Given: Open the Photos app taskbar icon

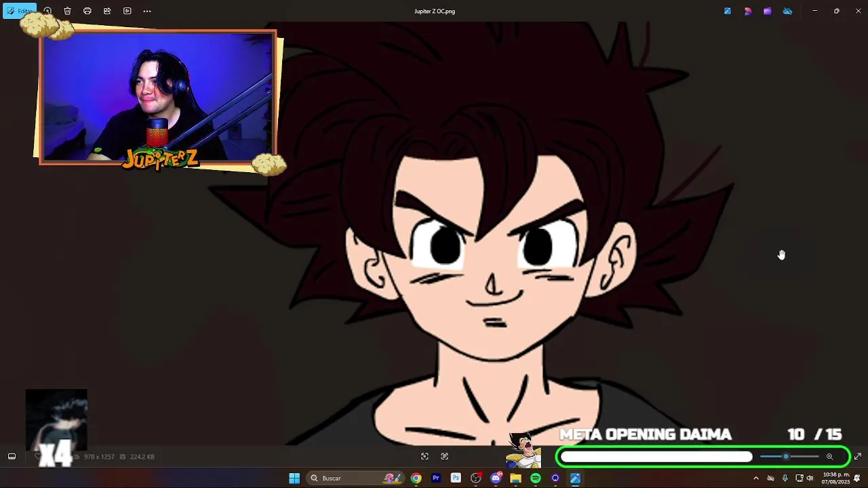Looking at the screenshot, I should point(575,479).
